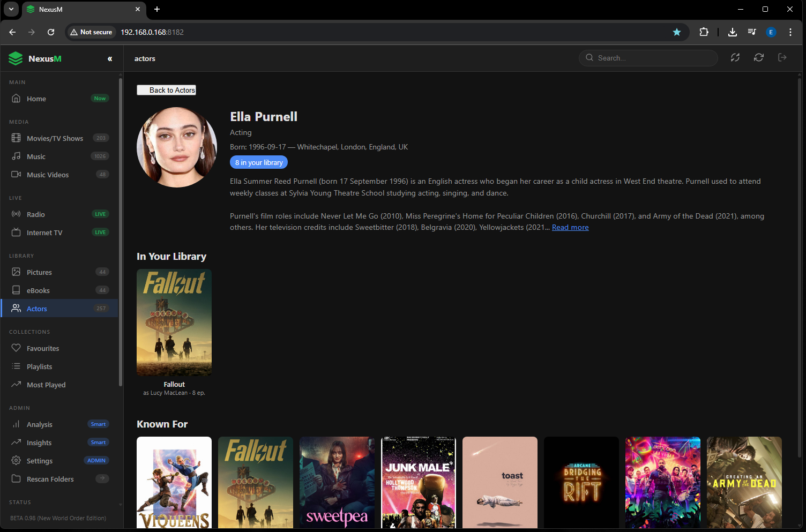Open the Music library in the sidebar
806x532 pixels.
tap(36, 156)
